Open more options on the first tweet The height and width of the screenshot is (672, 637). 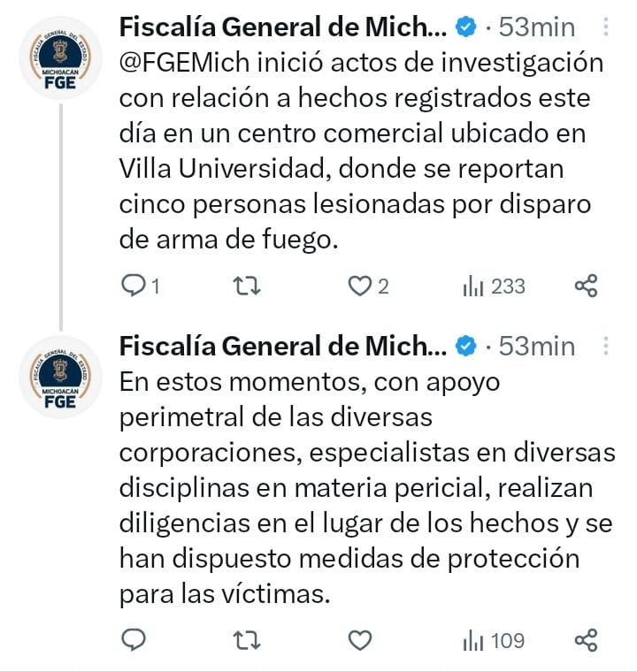[x=606, y=27]
